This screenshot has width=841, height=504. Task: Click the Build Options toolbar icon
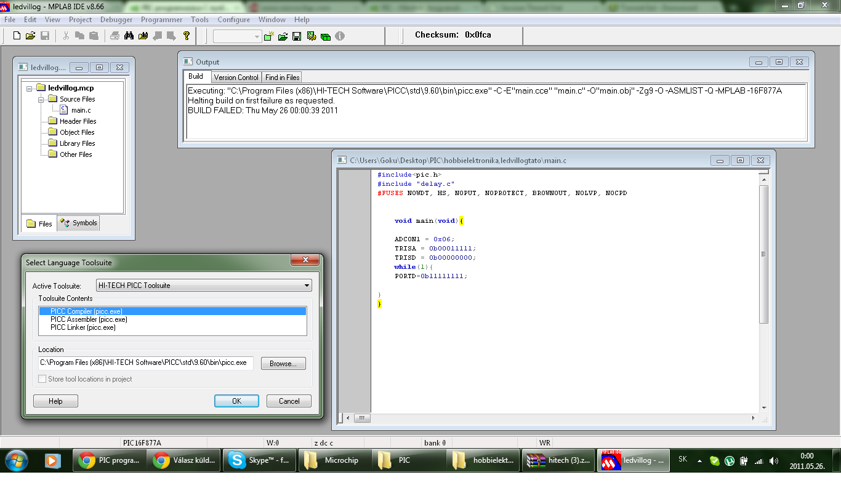click(312, 37)
